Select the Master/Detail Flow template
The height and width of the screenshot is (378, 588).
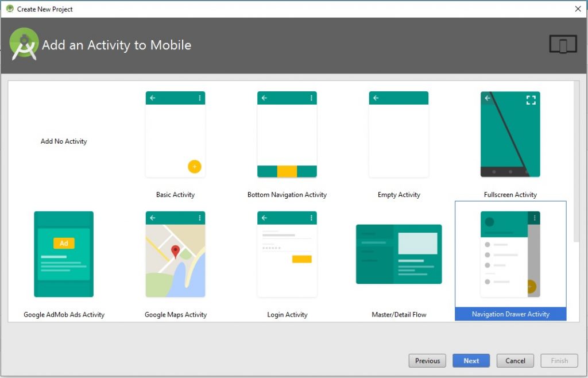point(399,254)
